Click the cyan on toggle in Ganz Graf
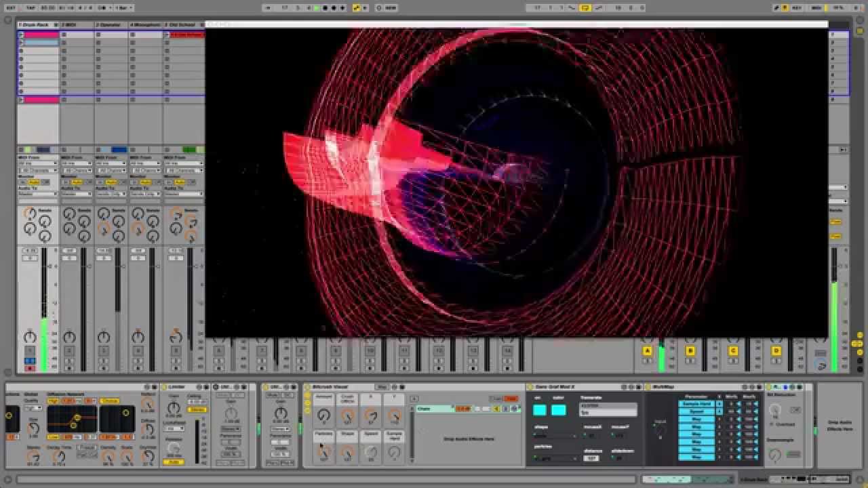 [x=540, y=410]
